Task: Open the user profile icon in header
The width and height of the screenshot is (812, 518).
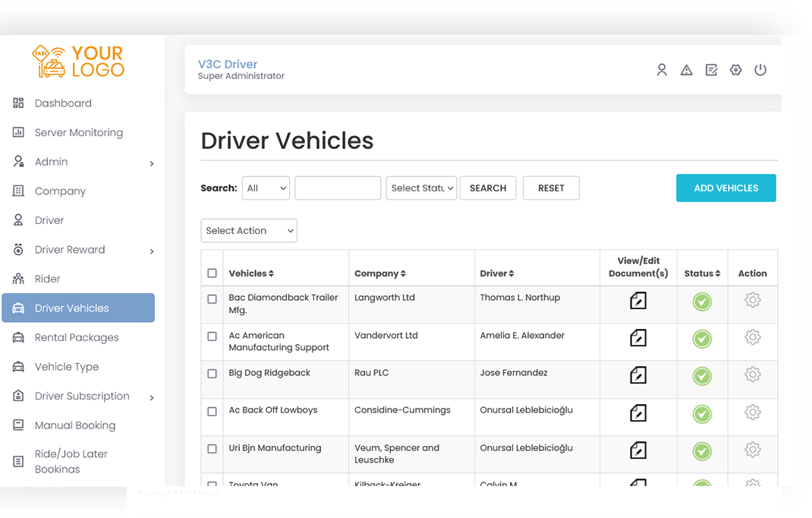Action: click(x=661, y=70)
